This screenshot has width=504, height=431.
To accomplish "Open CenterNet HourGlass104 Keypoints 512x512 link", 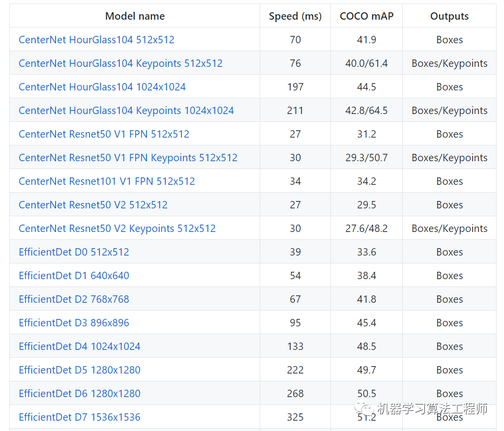I will (x=120, y=63).
